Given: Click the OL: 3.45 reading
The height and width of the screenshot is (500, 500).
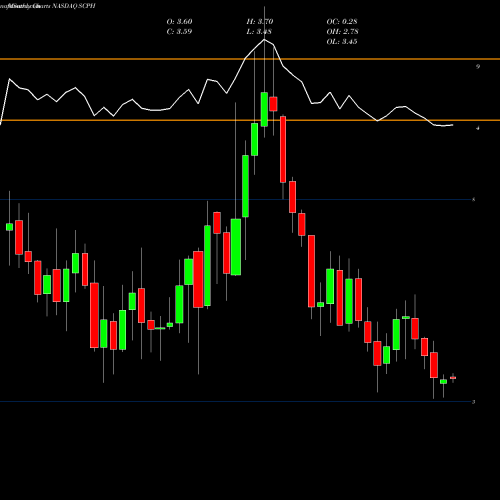Looking at the screenshot, I should pos(342,42).
